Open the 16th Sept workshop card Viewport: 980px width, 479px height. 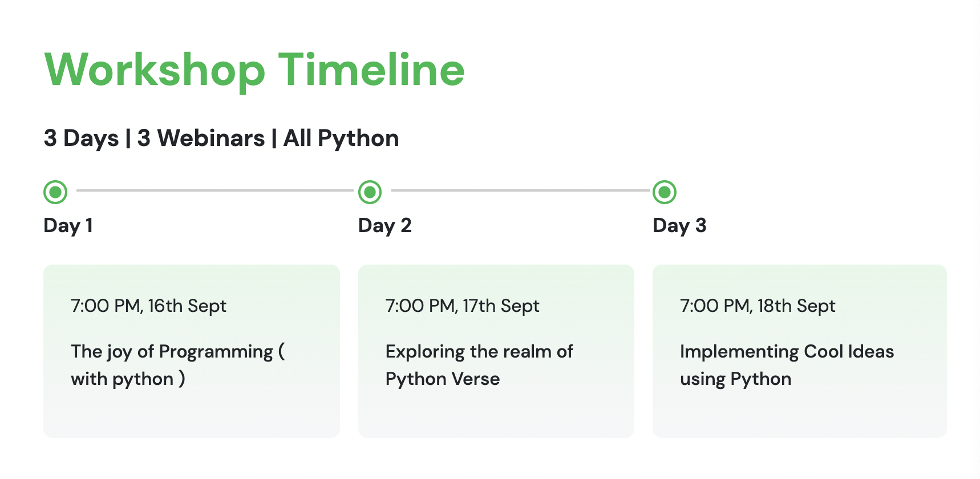pos(192,351)
